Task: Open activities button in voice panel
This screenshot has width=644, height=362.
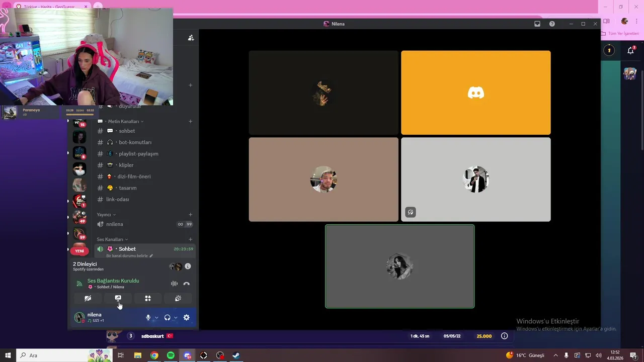Action: pyautogui.click(x=148, y=298)
